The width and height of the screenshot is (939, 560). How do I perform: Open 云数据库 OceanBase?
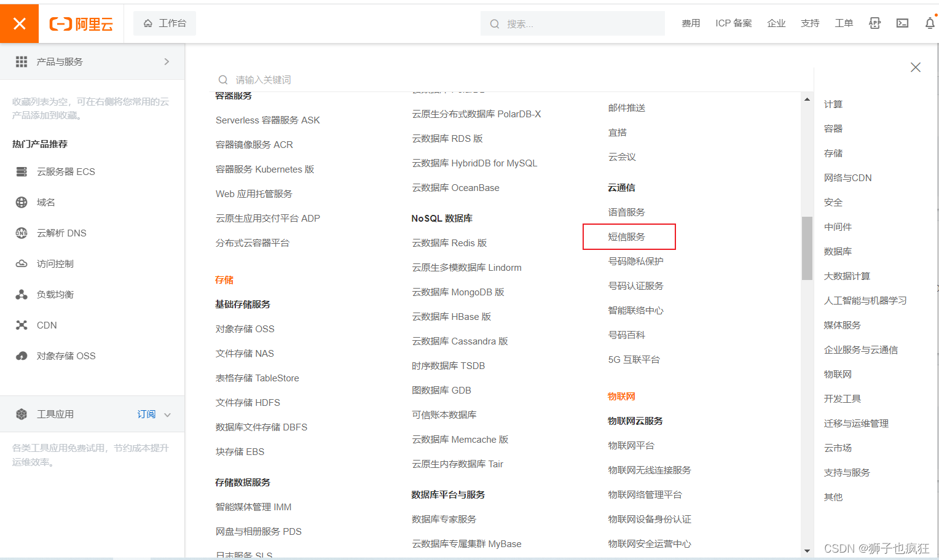tap(455, 187)
